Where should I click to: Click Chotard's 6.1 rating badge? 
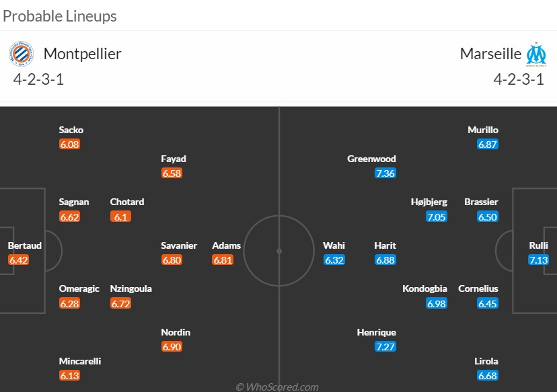click(x=121, y=217)
